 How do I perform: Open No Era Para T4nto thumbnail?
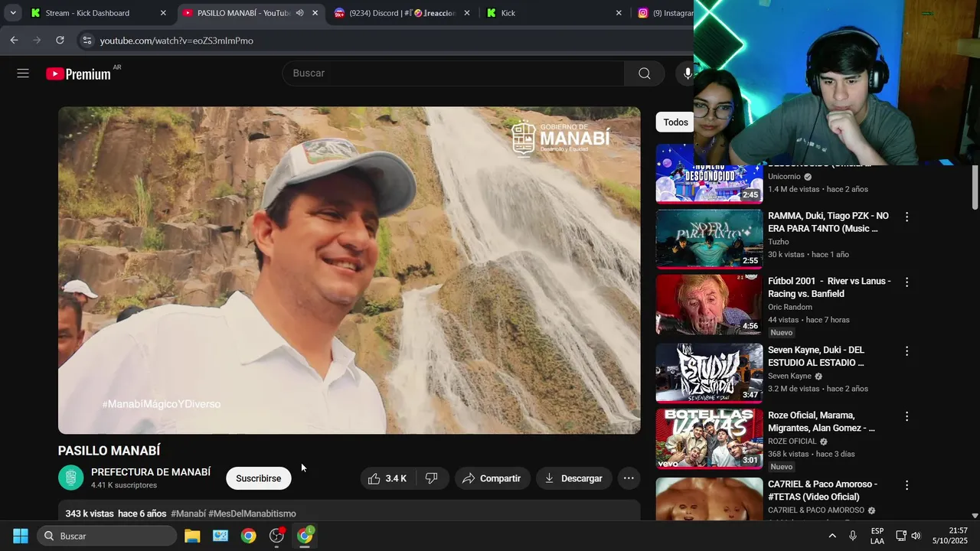click(x=709, y=239)
